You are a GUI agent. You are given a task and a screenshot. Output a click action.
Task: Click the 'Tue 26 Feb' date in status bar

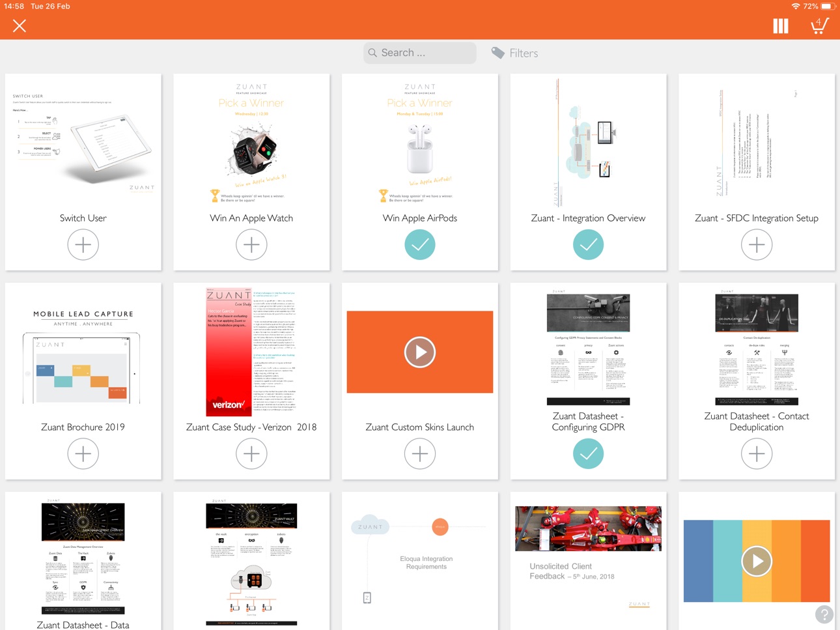(50, 6)
